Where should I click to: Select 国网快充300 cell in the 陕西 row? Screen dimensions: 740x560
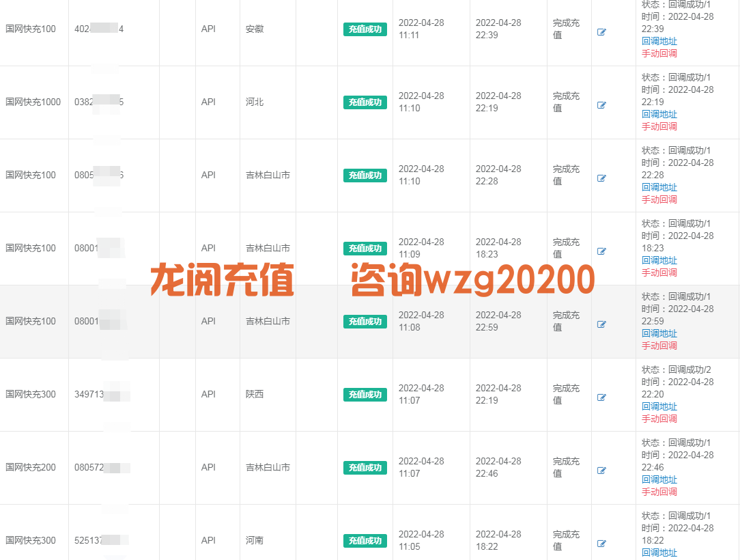tap(31, 394)
